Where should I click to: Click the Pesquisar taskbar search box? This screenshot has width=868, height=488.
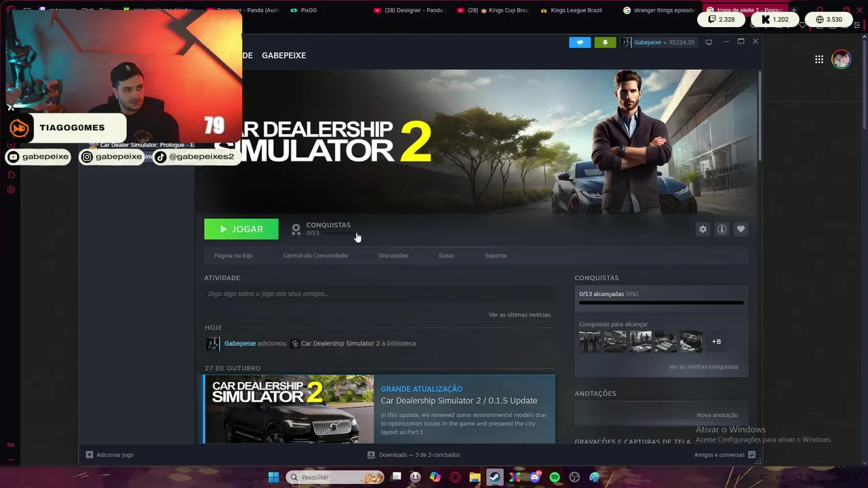point(336,477)
